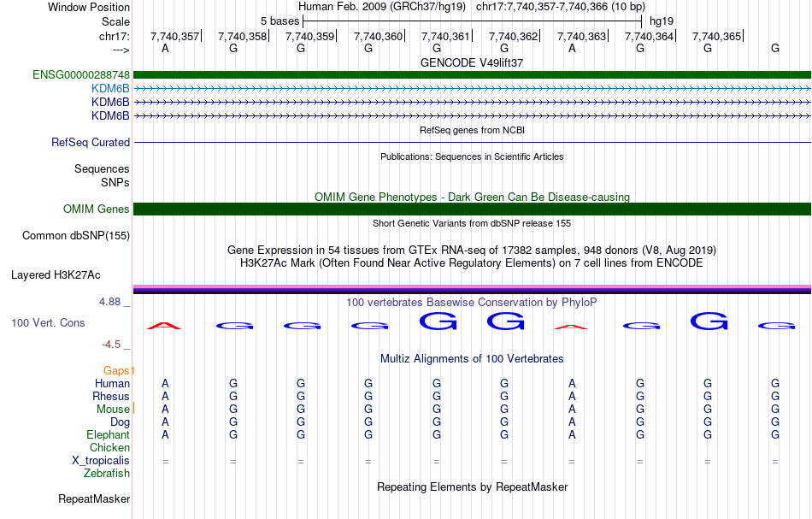Click the dark green OMIM Genes bar
The image size is (812, 519).
click(x=472, y=209)
